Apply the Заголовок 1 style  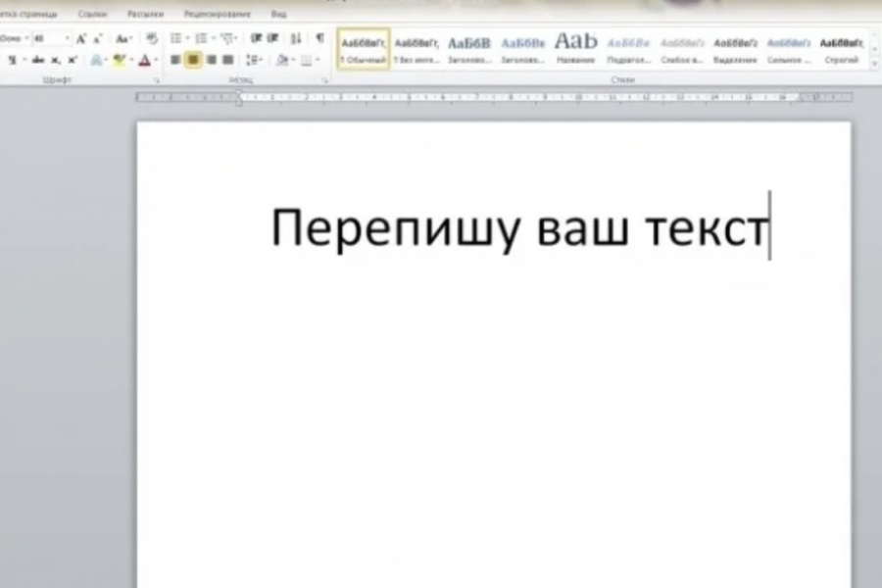click(x=469, y=49)
